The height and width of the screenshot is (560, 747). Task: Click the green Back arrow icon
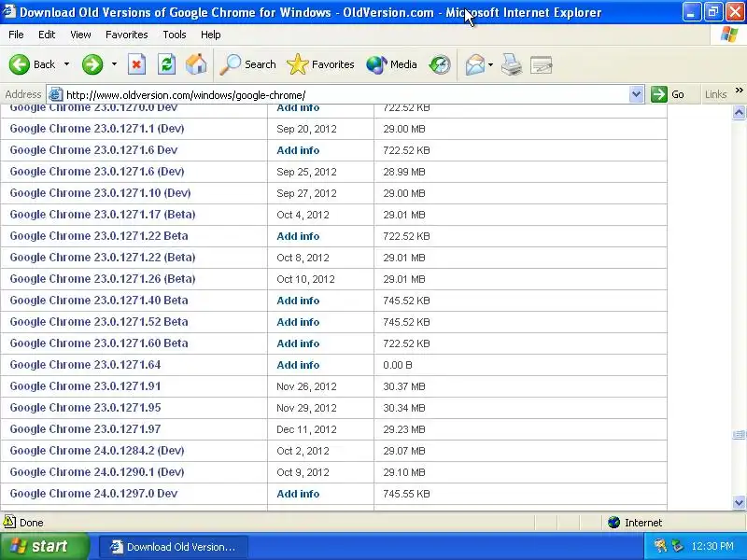pyautogui.click(x=20, y=64)
